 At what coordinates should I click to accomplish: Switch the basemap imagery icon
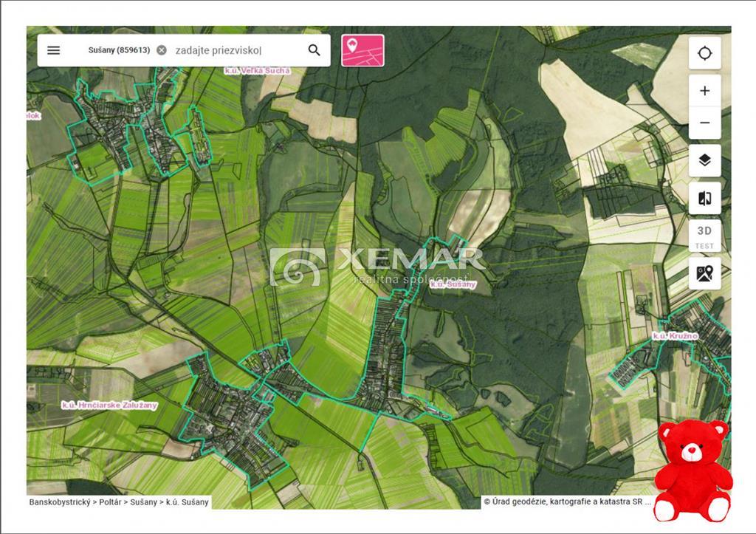click(705, 273)
